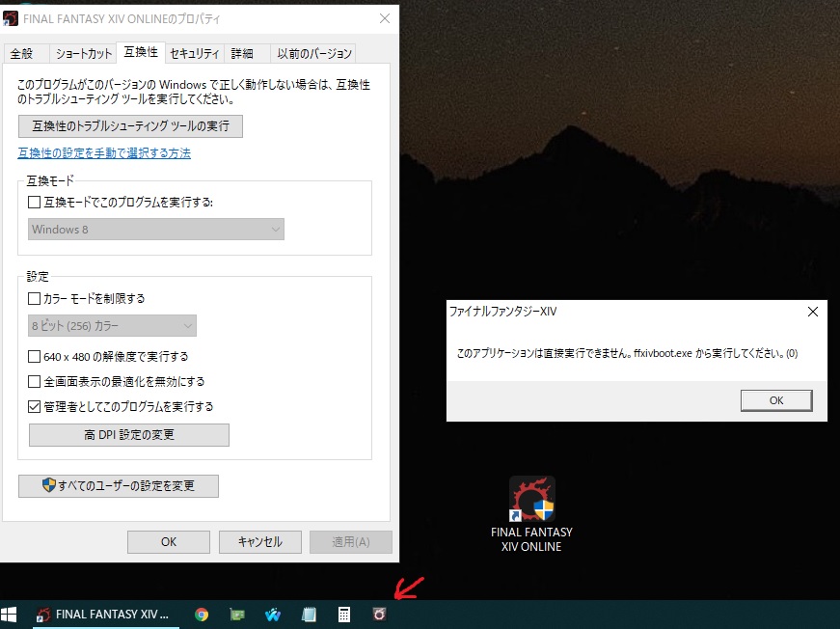Enable running this program in compatibility mode
Screen dimensions: 840x629
coord(34,202)
